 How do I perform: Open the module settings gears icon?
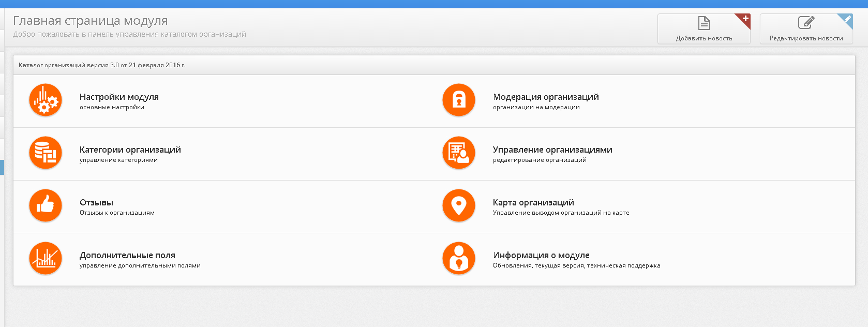tap(46, 100)
